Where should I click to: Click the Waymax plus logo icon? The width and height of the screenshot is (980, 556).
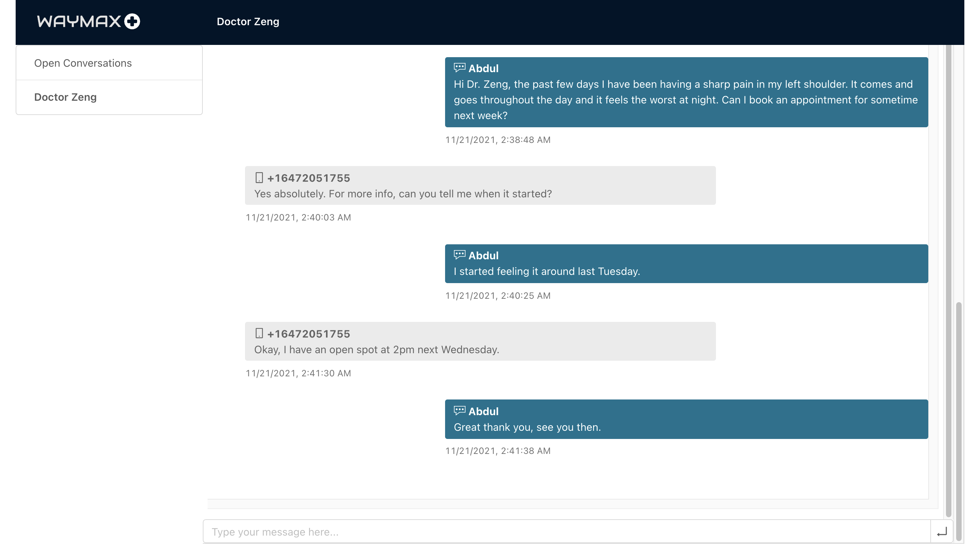(x=132, y=21)
